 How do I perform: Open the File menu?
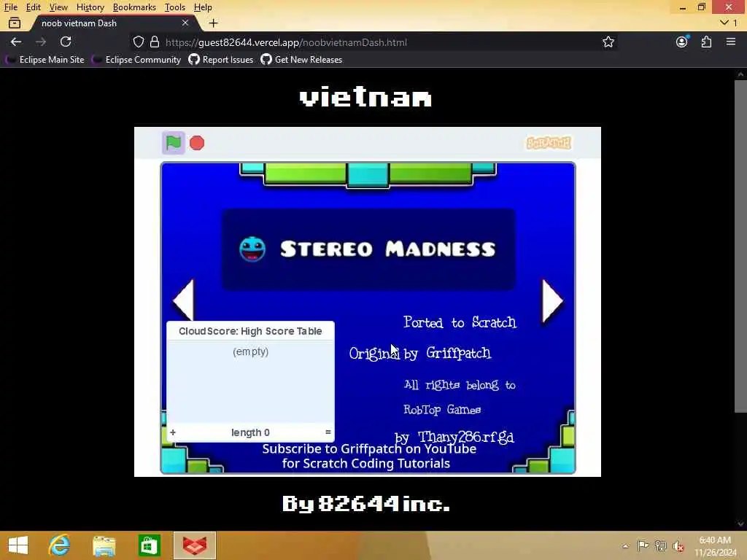tap(10, 7)
